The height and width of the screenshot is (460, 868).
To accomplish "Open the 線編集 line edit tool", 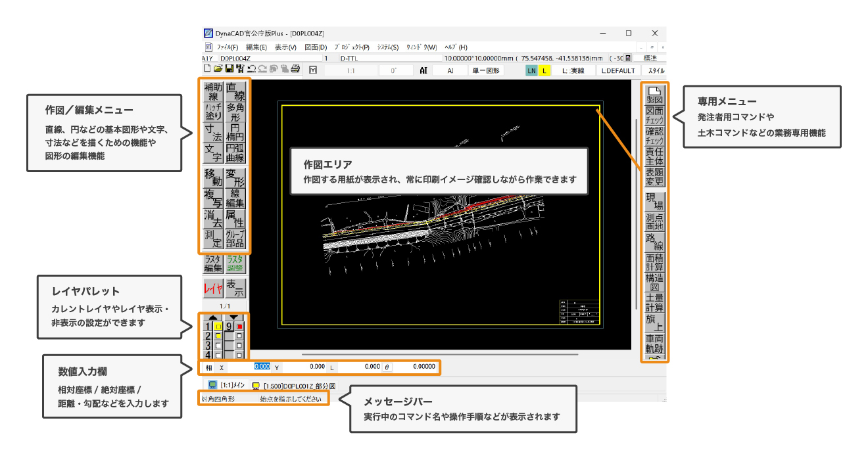I will tap(235, 198).
